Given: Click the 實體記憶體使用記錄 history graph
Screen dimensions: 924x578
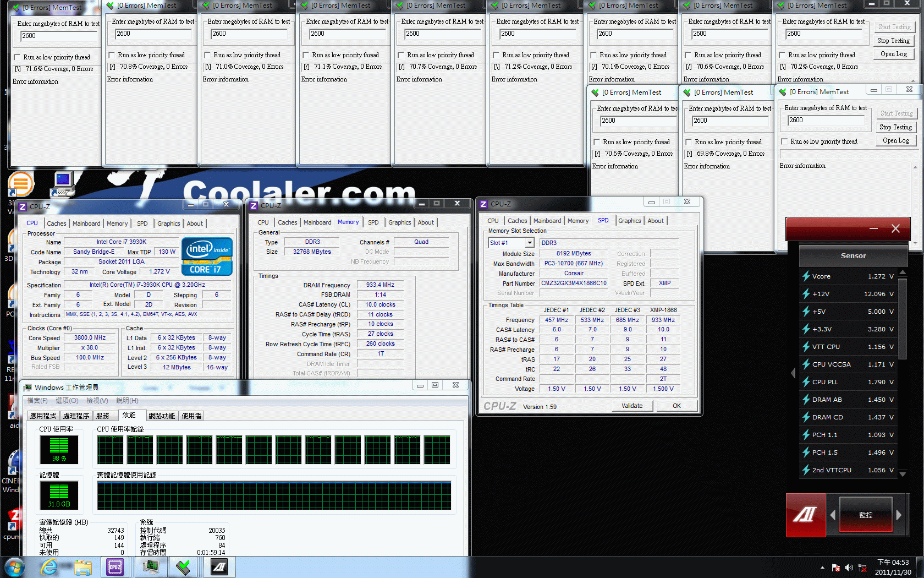Looking at the screenshot, I should (x=274, y=495).
